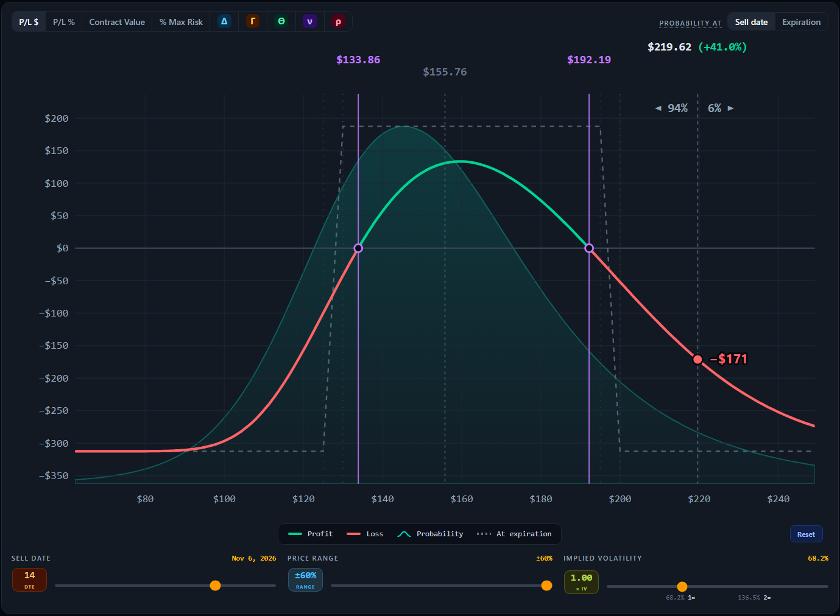Toggle the Loss legend entry
This screenshot has width=840, height=616.
(x=365, y=534)
